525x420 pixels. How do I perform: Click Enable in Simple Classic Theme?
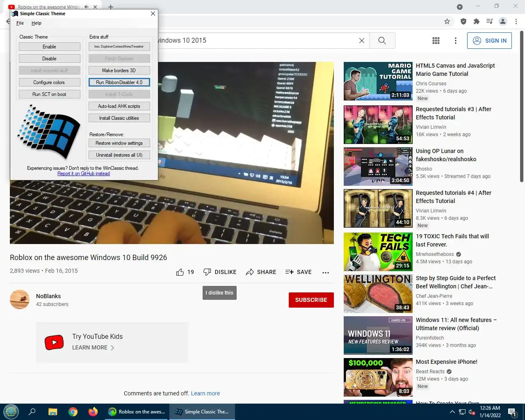49,47
